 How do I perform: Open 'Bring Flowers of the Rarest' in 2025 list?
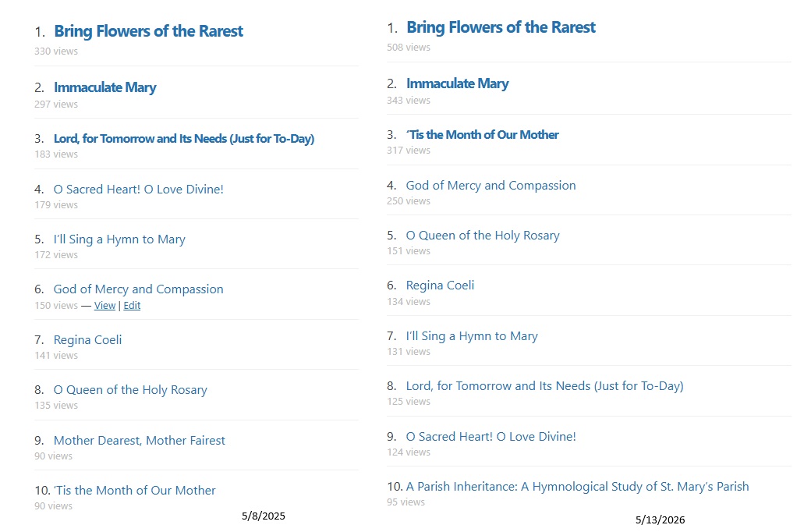[x=148, y=31]
